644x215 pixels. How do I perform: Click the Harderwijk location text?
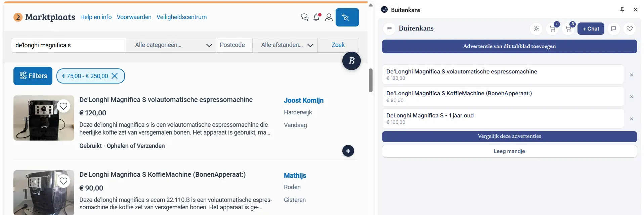click(x=298, y=112)
